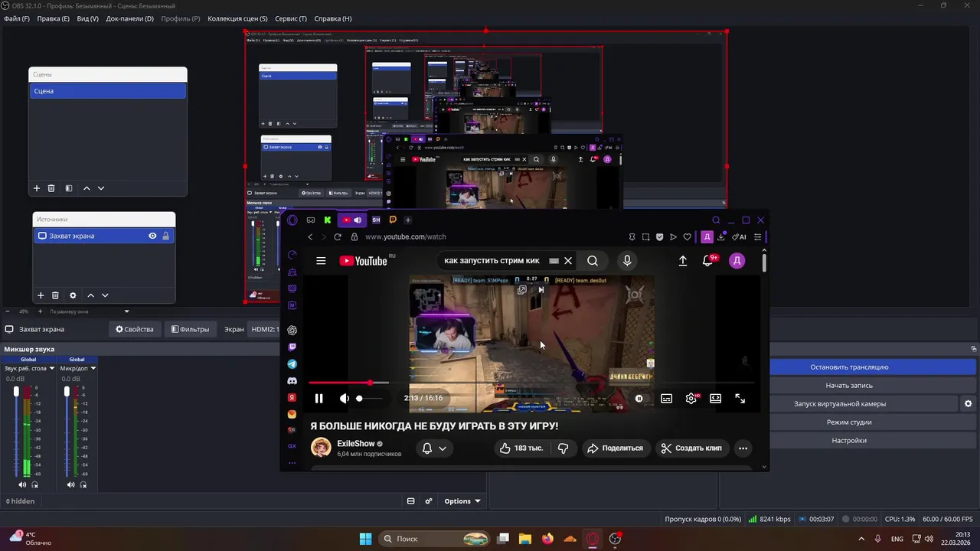980x551 pixels.
Task: Add a new source in Sources dock
Action: click(41, 295)
